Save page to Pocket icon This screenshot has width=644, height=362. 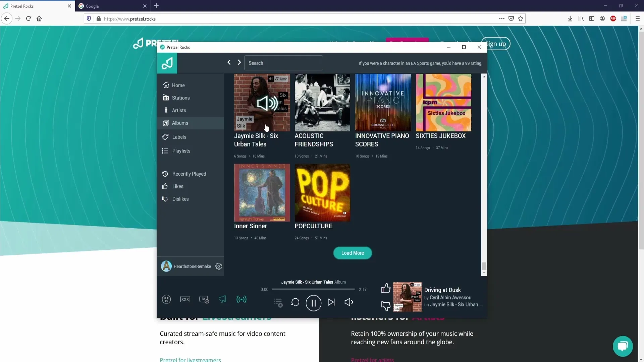click(x=511, y=19)
